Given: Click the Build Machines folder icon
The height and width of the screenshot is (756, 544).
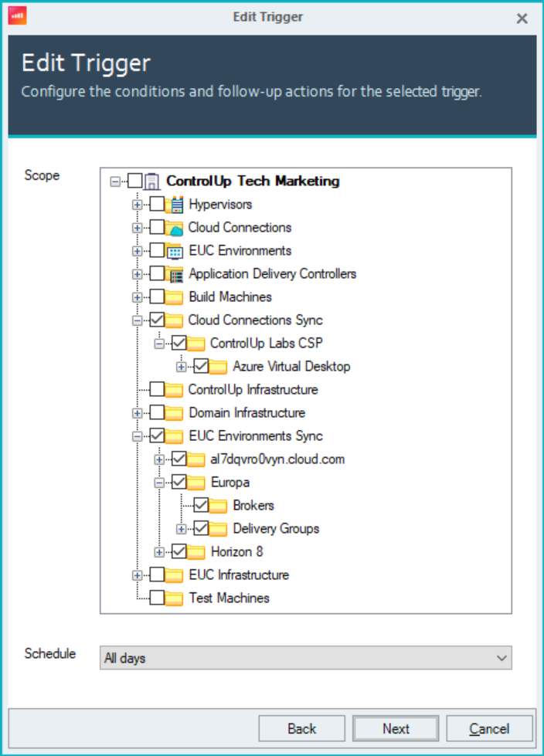Looking at the screenshot, I should click(174, 297).
